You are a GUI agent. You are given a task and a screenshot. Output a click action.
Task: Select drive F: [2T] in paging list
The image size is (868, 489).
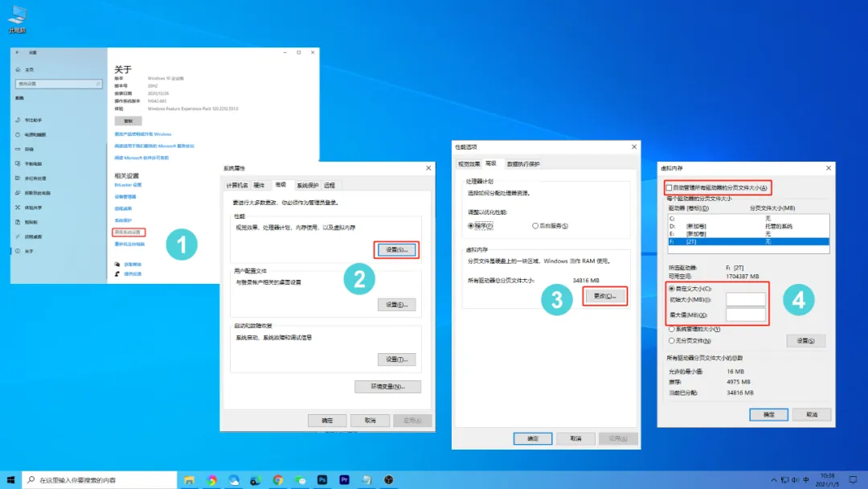pyautogui.click(x=748, y=242)
